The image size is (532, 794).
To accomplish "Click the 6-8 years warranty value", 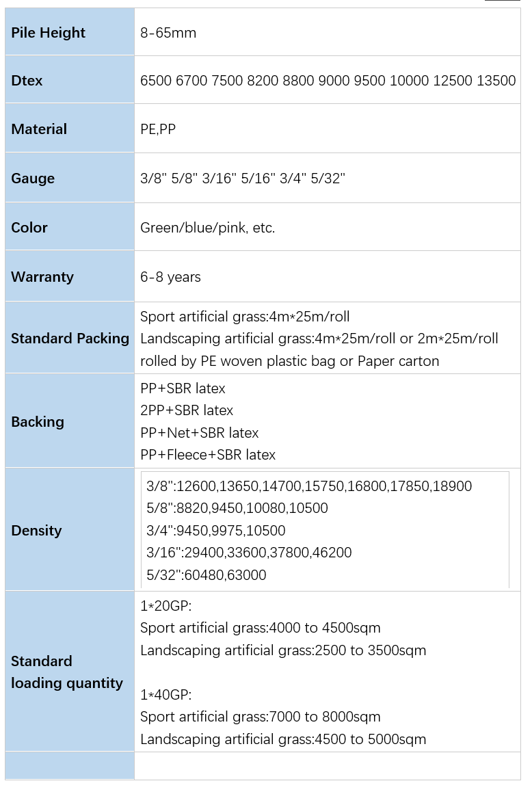I will [x=170, y=277].
